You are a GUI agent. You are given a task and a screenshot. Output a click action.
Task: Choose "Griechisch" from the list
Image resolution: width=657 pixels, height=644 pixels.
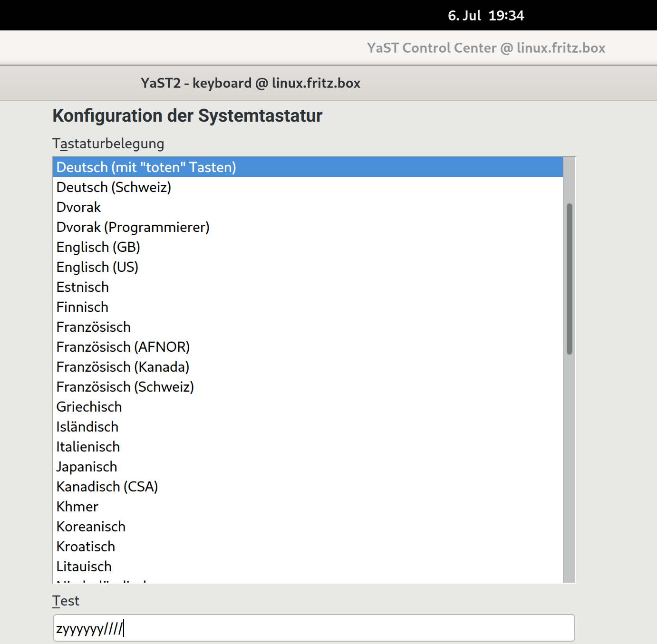[308, 407]
